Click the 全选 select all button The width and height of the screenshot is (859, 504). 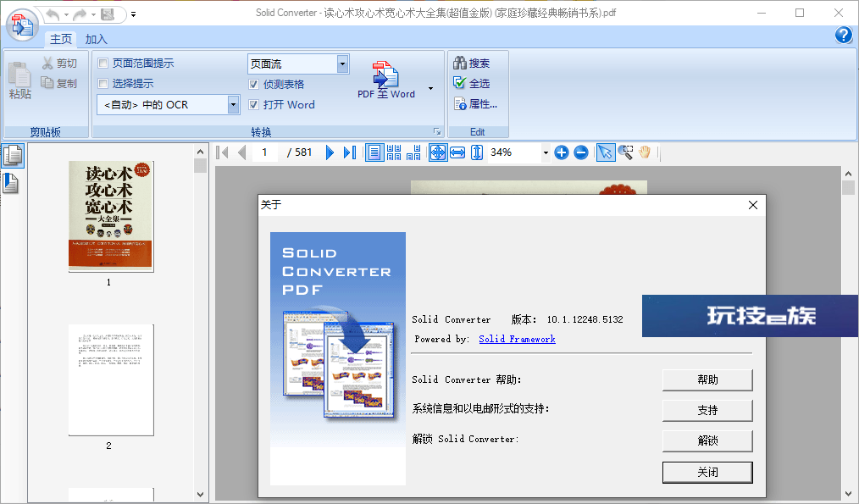[472, 83]
